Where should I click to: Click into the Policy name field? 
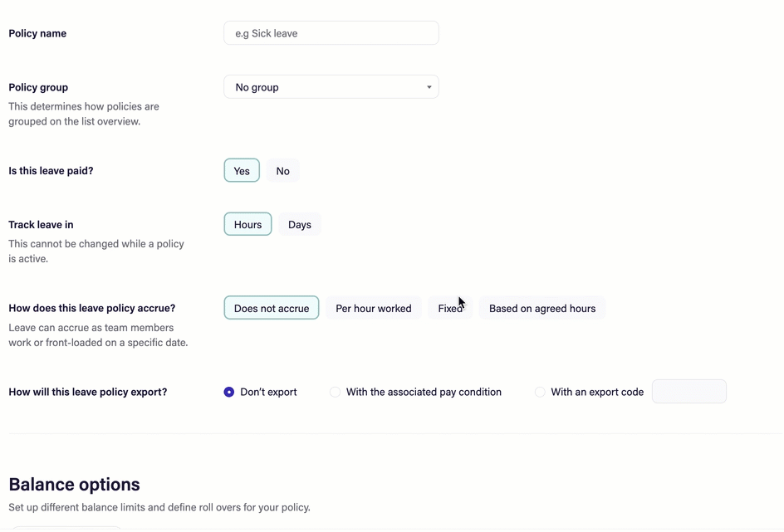pyautogui.click(x=331, y=33)
